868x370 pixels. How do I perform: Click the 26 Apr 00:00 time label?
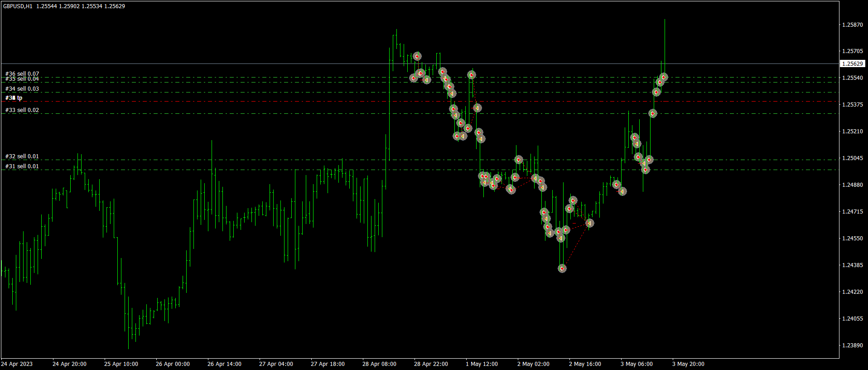173,364
